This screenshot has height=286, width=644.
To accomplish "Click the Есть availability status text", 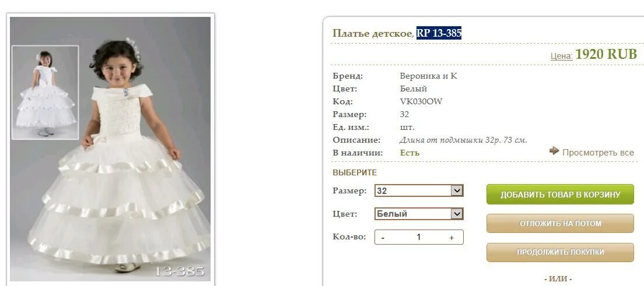I will tap(409, 153).
